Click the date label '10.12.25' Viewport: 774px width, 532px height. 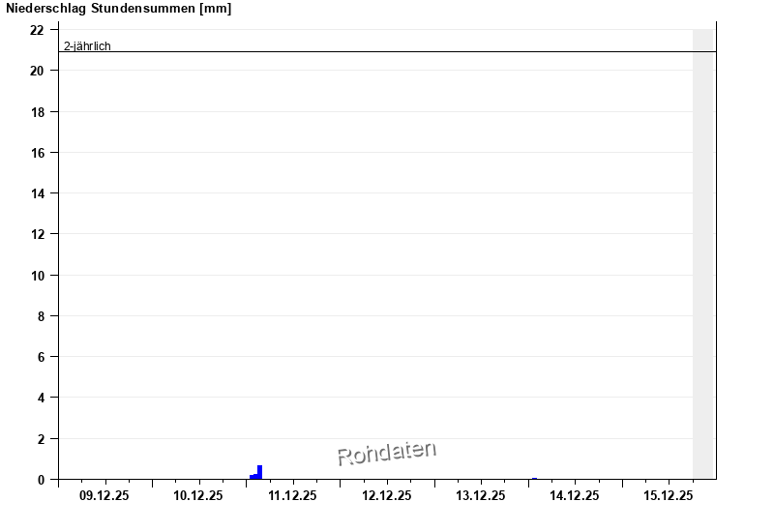click(x=198, y=495)
